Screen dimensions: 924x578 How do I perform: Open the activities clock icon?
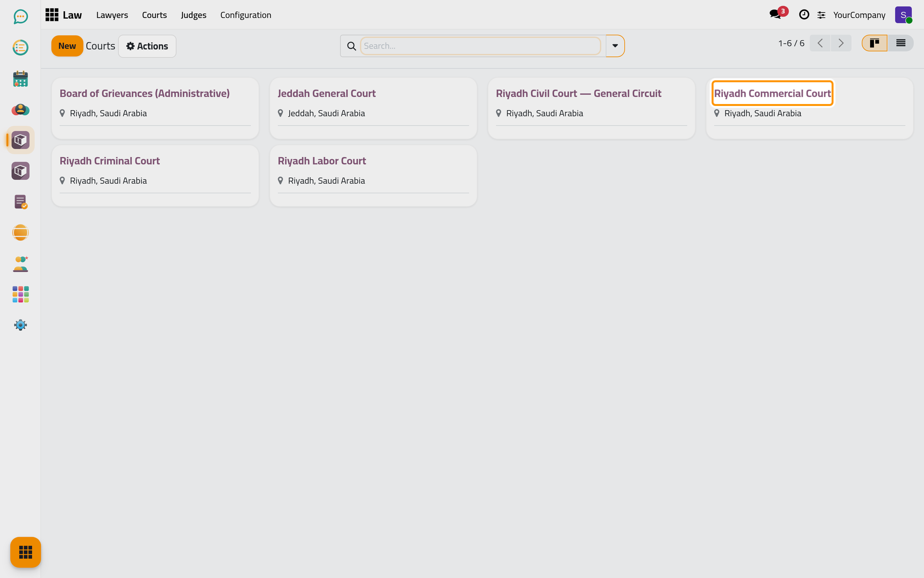click(804, 15)
